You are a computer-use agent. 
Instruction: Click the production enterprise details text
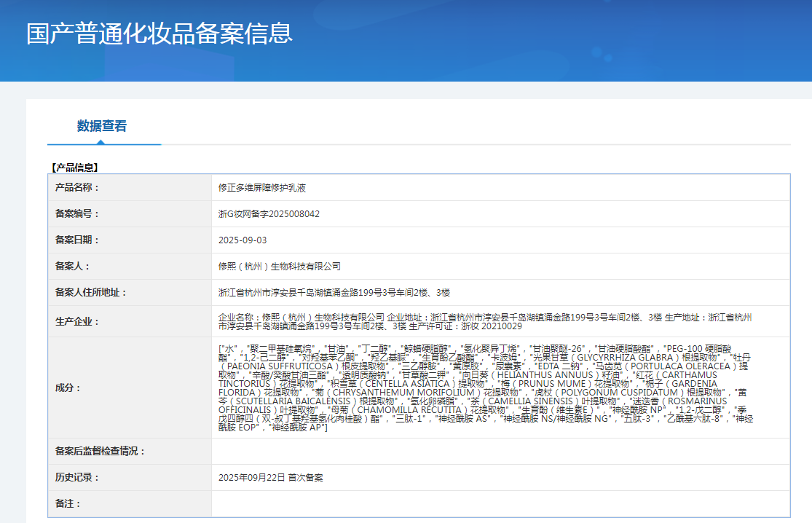(484, 321)
